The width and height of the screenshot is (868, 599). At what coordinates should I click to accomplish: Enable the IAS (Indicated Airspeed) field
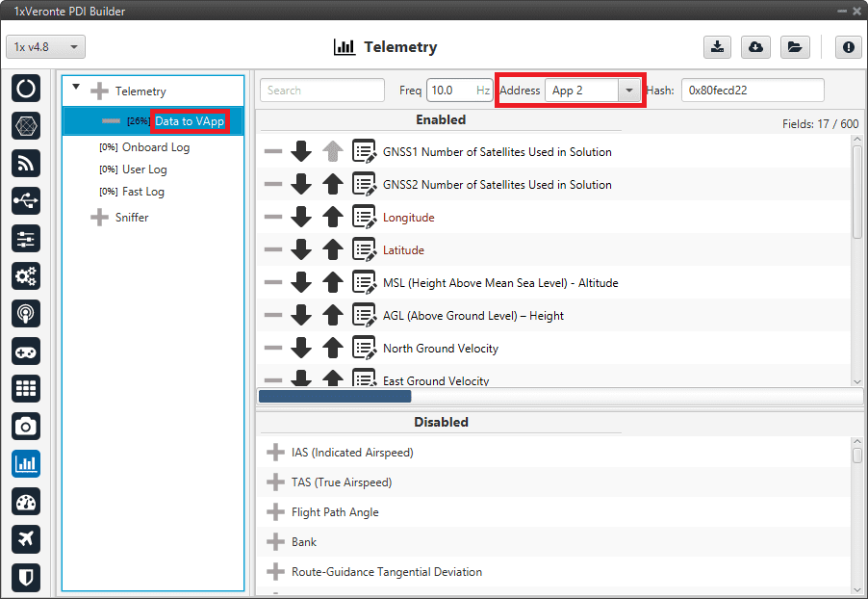pos(275,453)
